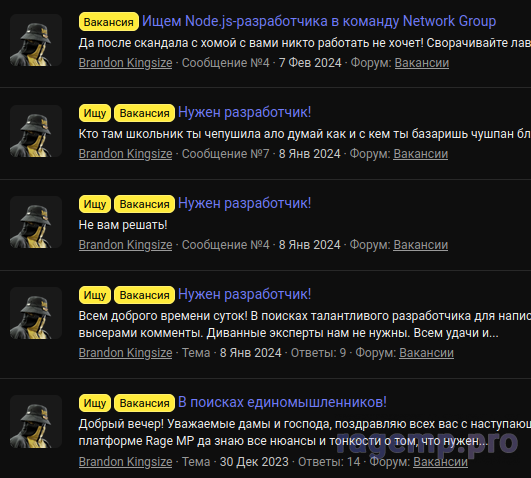
Task: Open Нужен разработчик! thread with Ответы: 9
Action: click(244, 294)
